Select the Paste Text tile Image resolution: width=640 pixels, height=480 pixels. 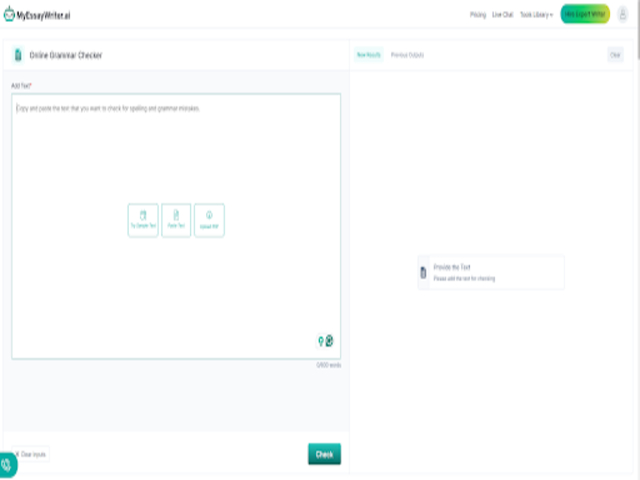176,220
